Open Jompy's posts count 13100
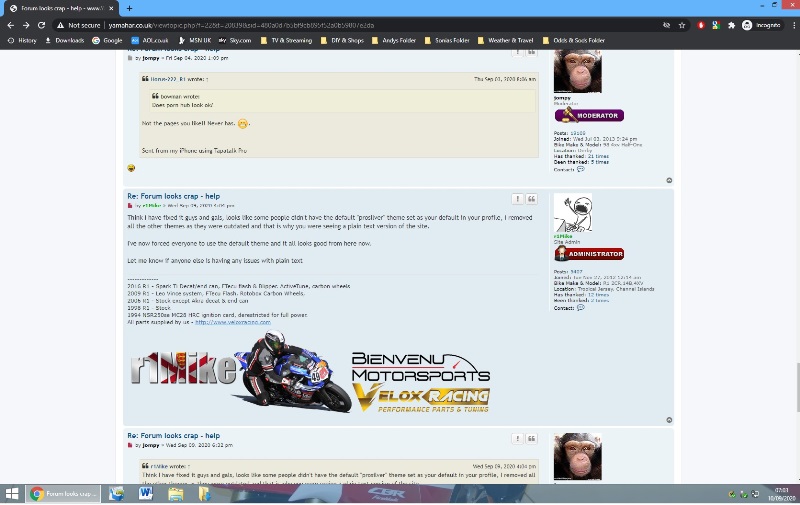Viewport: 800px width, 505px height. tap(578, 133)
